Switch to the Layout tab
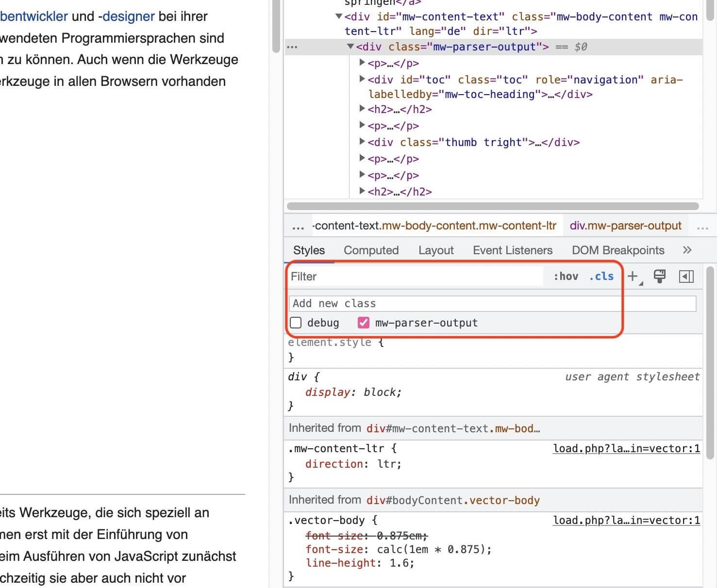Screen dimensions: 717x588 (436, 250)
